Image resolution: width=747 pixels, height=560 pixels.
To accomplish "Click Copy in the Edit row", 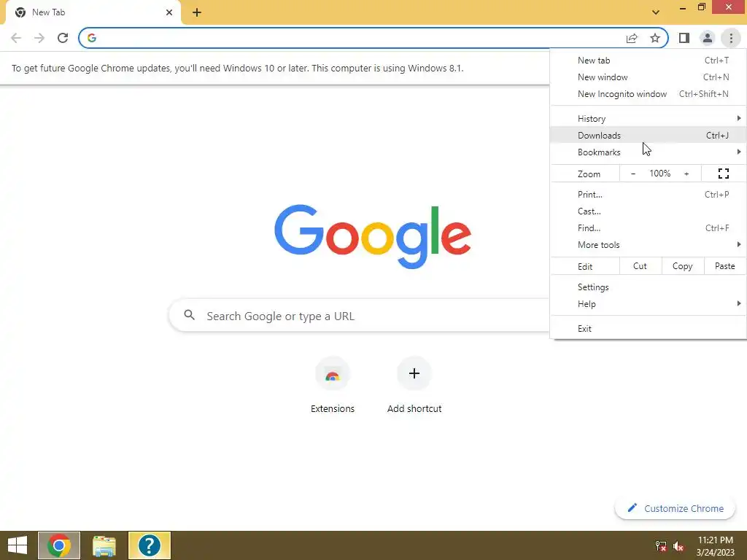I will click(682, 266).
